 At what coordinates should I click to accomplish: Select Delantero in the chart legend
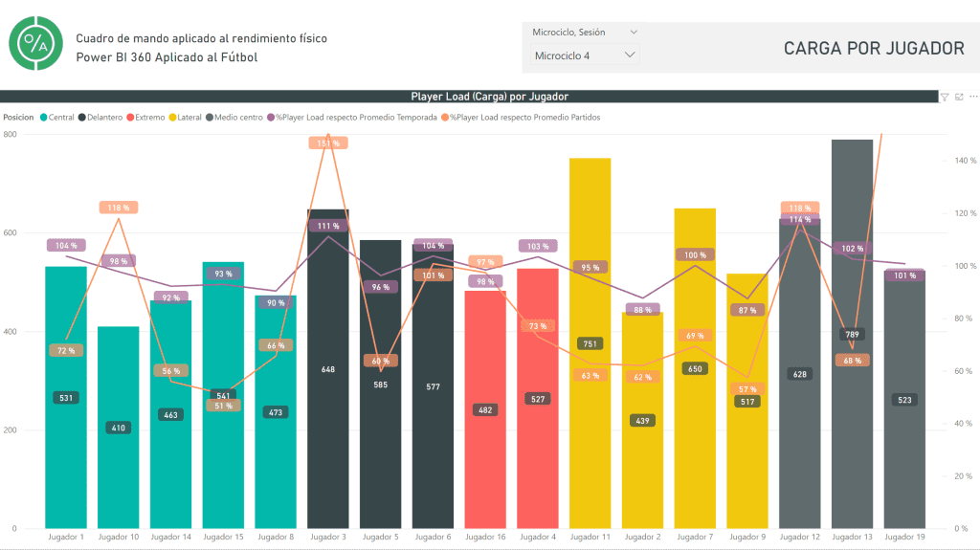tap(104, 117)
